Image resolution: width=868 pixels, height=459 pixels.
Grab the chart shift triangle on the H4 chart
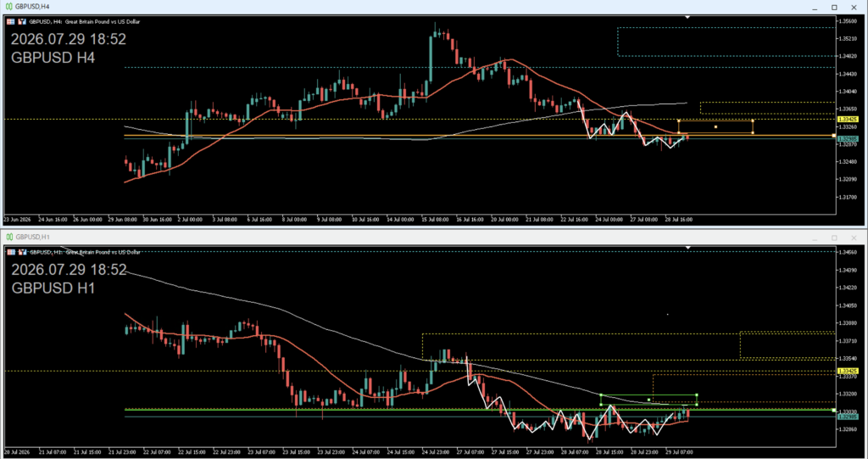pos(687,17)
